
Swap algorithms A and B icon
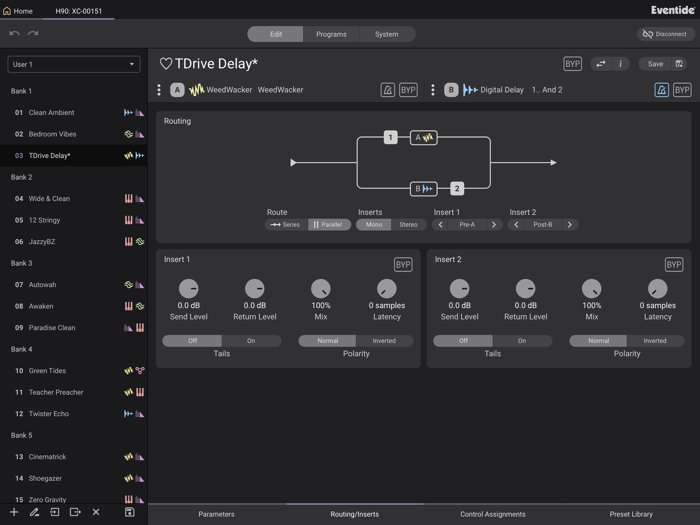coord(601,64)
